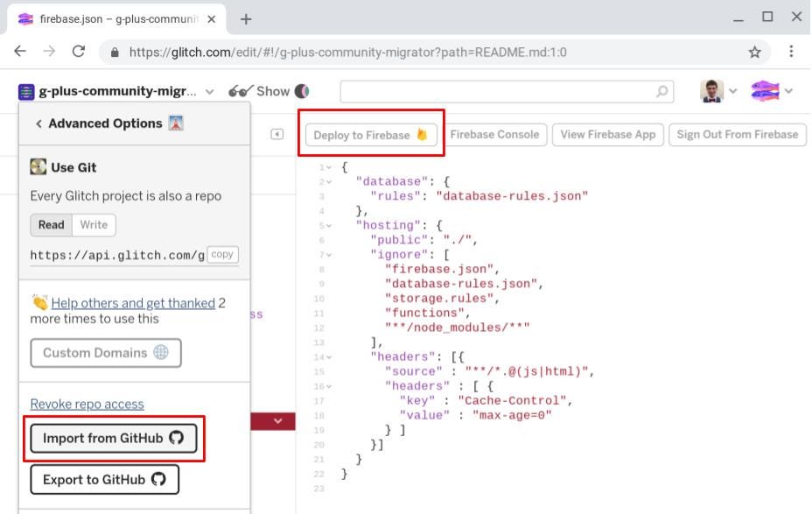812x514 pixels.
Task: Click Deploy to Firebase button
Action: coord(371,135)
